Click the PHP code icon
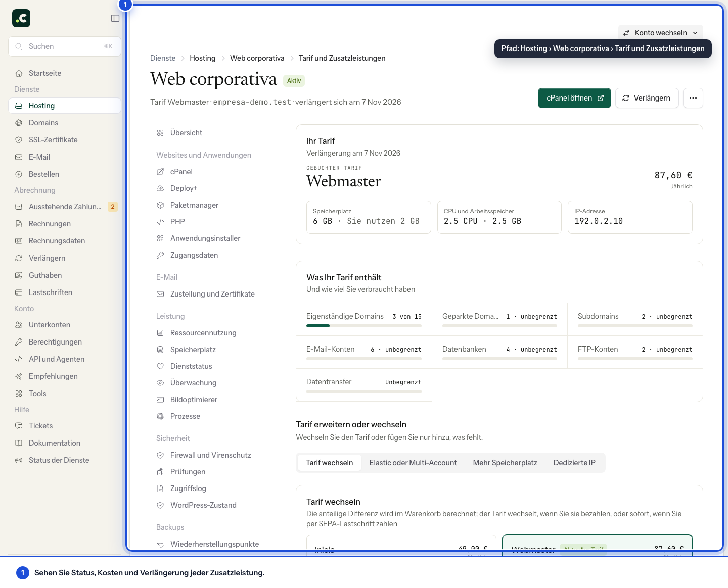The height and width of the screenshot is (588, 728). [x=160, y=222]
